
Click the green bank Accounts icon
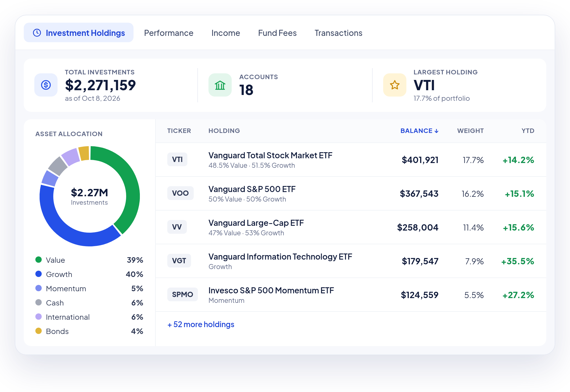tap(220, 85)
